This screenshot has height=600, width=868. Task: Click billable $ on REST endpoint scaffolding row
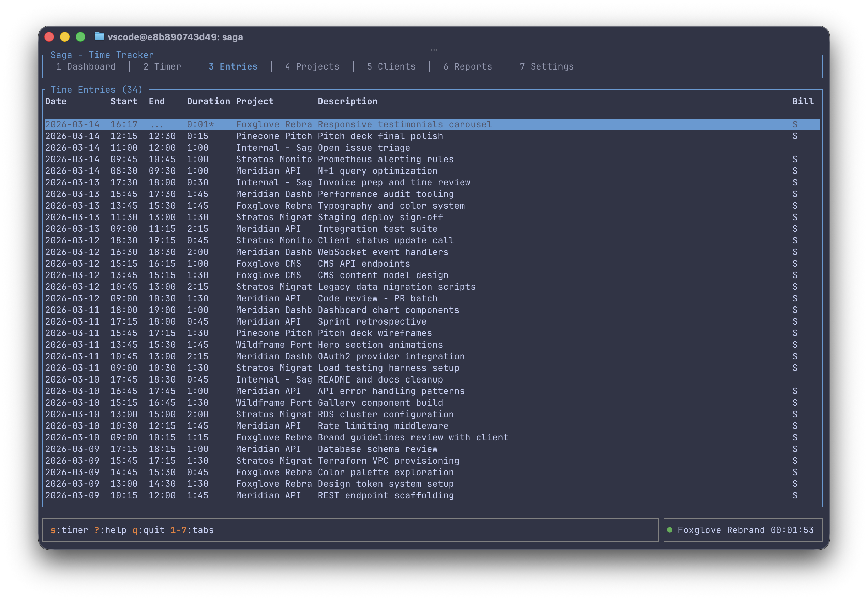click(x=795, y=495)
